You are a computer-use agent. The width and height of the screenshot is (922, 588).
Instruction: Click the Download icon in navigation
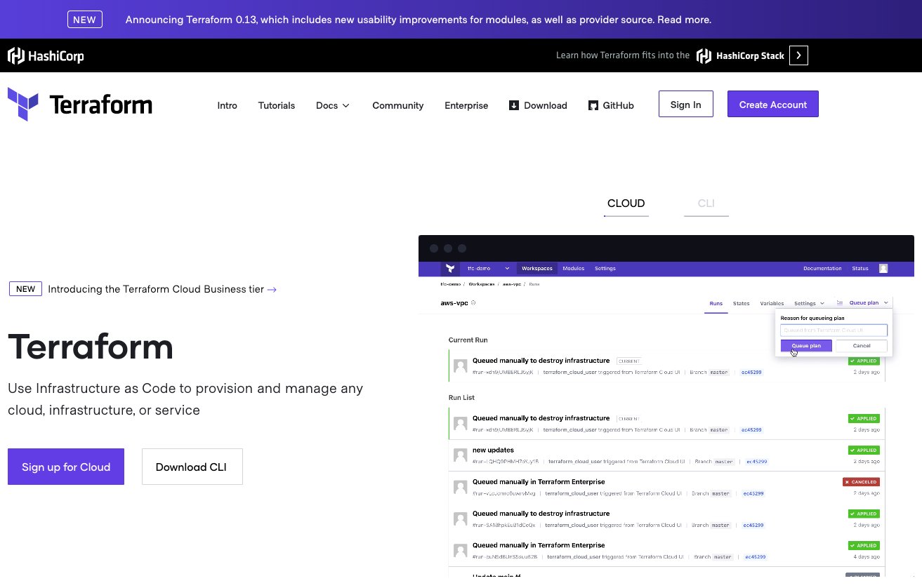(x=514, y=105)
